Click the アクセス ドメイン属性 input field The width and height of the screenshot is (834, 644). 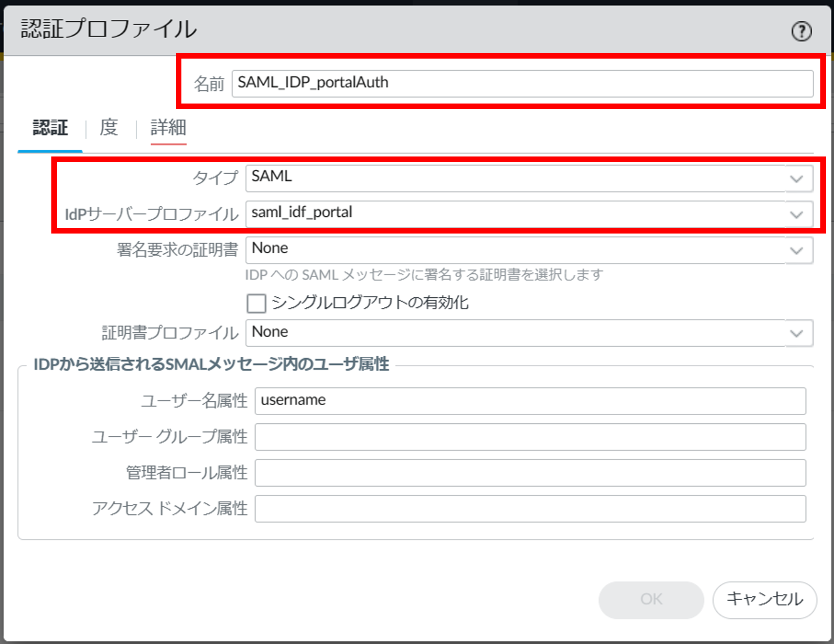coord(530,508)
